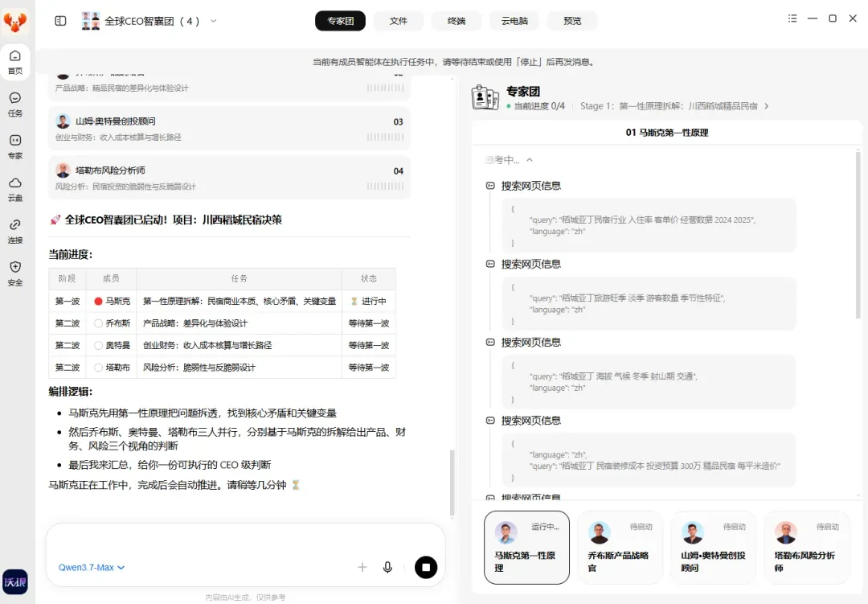Screen dimensions: 868x604
Task: Switch to the 预览 tab
Action: 572,21
